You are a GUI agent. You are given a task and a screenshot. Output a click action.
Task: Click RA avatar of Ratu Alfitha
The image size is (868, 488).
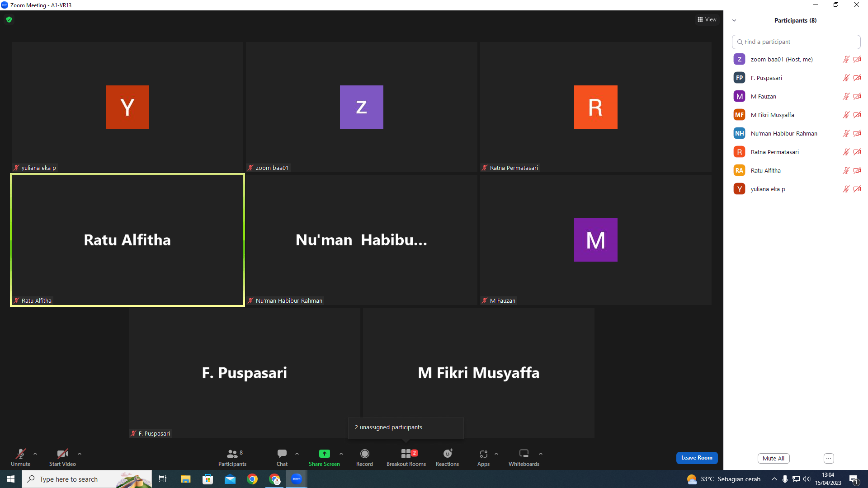pyautogui.click(x=739, y=170)
